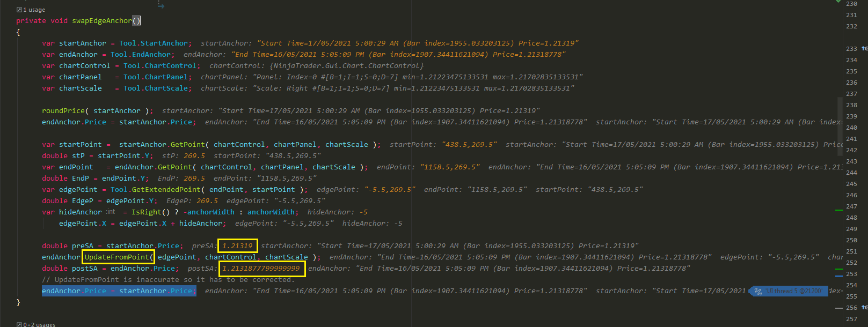This screenshot has width=868, height=327.
Task: Click the thread icon in the 'UI thread 5' tag
Action: [758, 291]
